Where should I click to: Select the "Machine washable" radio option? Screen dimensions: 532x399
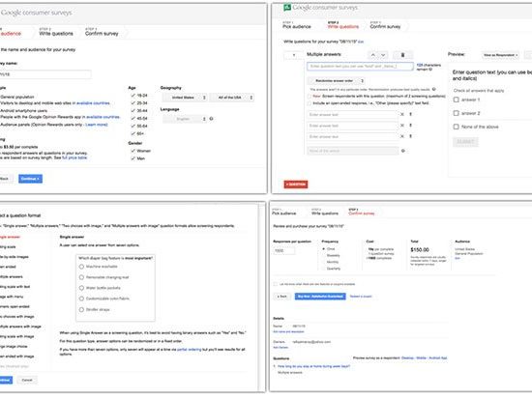pyautogui.click(x=81, y=267)
